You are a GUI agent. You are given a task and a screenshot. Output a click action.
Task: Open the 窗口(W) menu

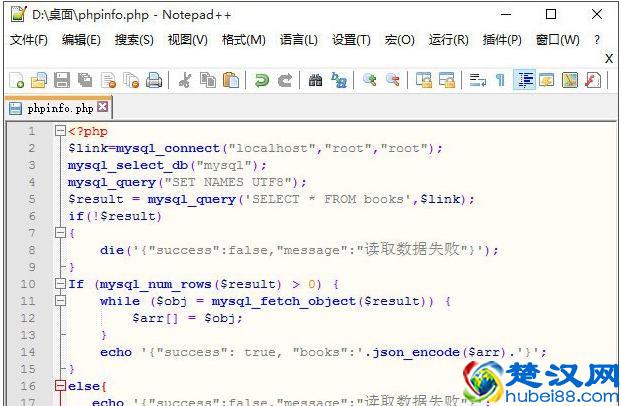pos(557,40)
